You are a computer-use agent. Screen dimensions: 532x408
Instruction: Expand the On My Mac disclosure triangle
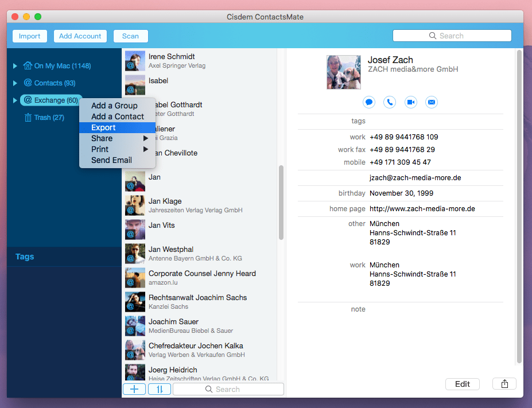pyautogui.click(x=14, y=65)
